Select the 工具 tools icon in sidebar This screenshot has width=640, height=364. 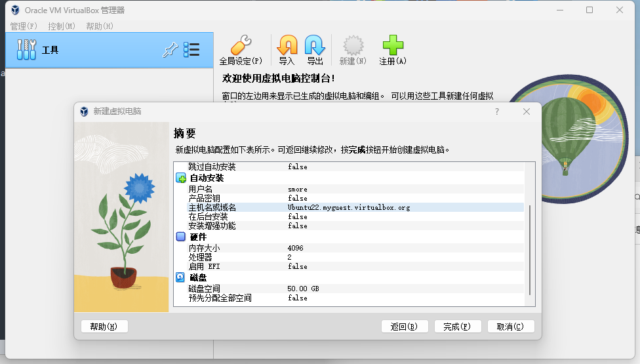pos(26,50)
